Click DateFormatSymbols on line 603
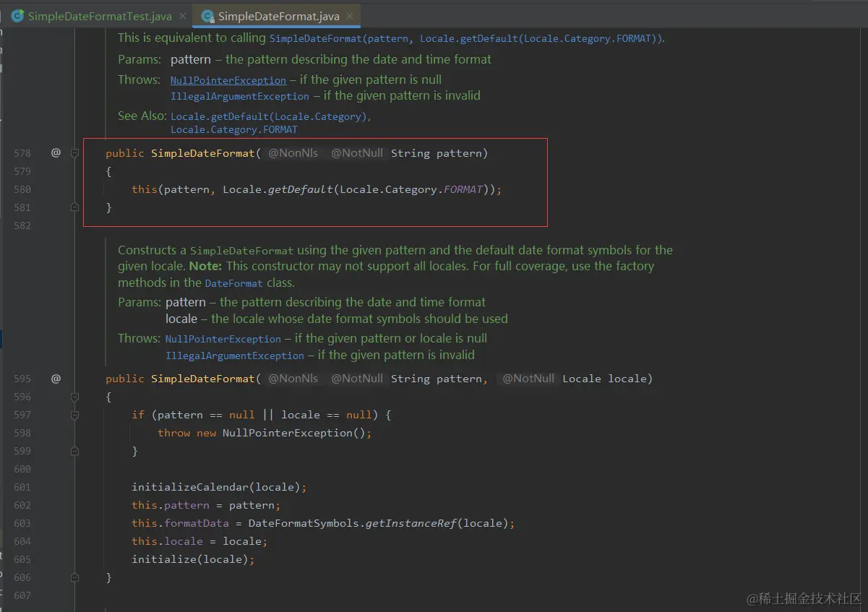 (x=304, y=523)
